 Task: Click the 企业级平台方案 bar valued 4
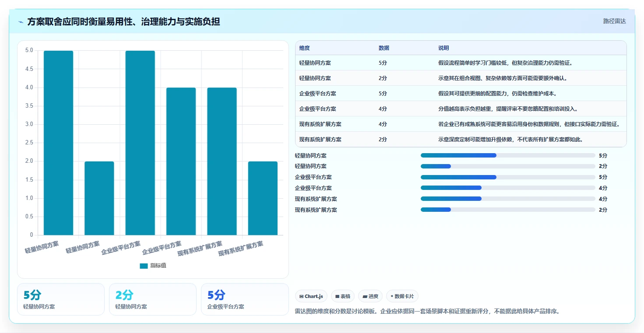click(181, 161)
